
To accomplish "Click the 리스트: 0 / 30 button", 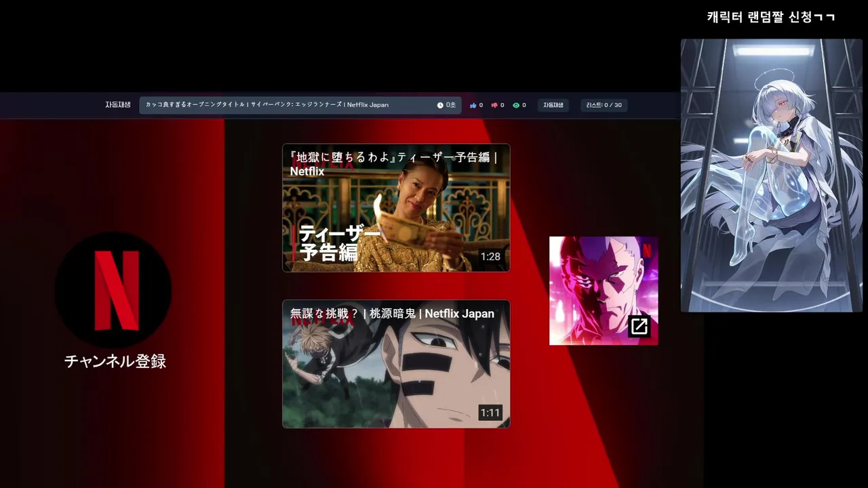I will pos(604,105).
